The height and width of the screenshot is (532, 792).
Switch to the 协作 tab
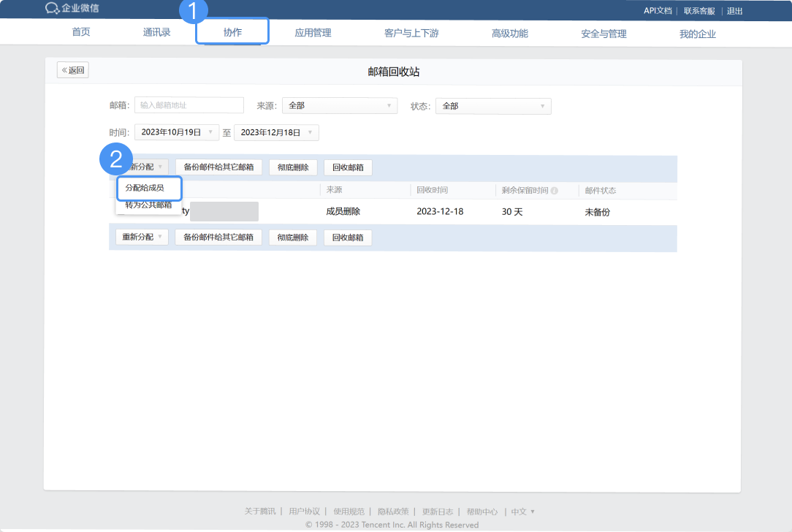[x=232, y=33]
